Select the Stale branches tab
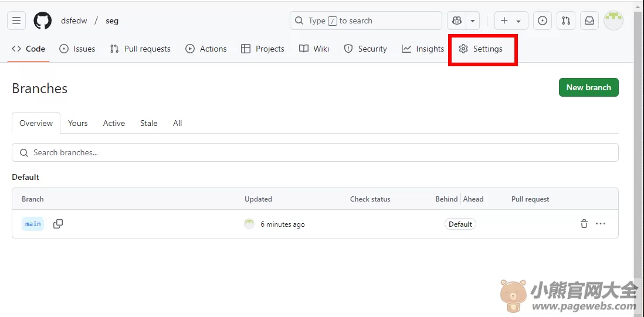This screenshot has height=317, width=644. 148,123
